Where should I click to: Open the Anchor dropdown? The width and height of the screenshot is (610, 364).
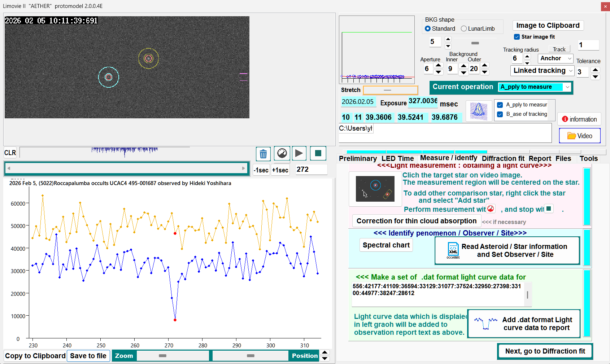coord(555,58)
